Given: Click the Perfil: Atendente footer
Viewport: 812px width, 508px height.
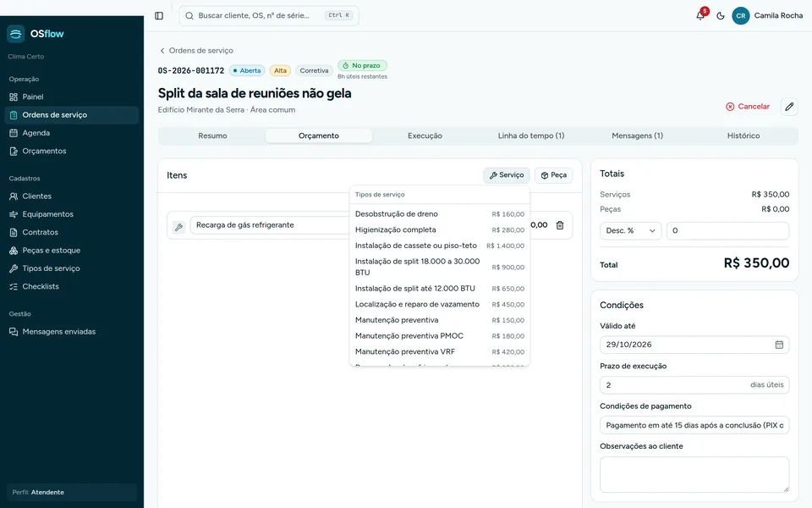Looking at the screenshot, I should coord(71,492).
